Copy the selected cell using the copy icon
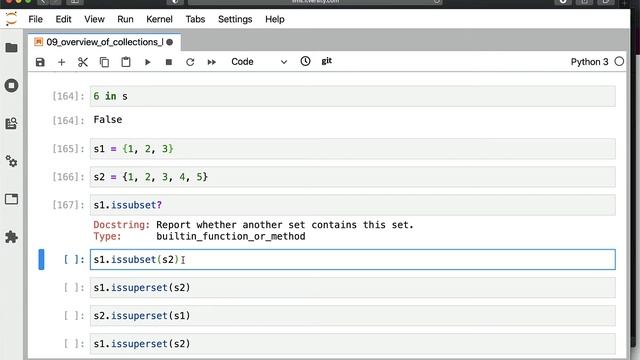The image size is (640, 360). pyautogui.click(x=104, y=62)
